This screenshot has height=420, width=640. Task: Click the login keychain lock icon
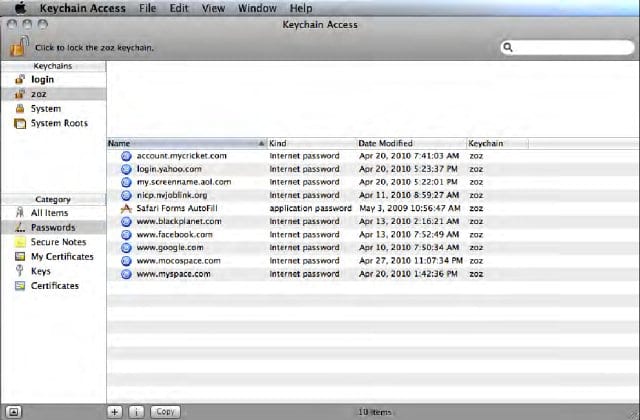pyautogui.click(x=20, y=79)
